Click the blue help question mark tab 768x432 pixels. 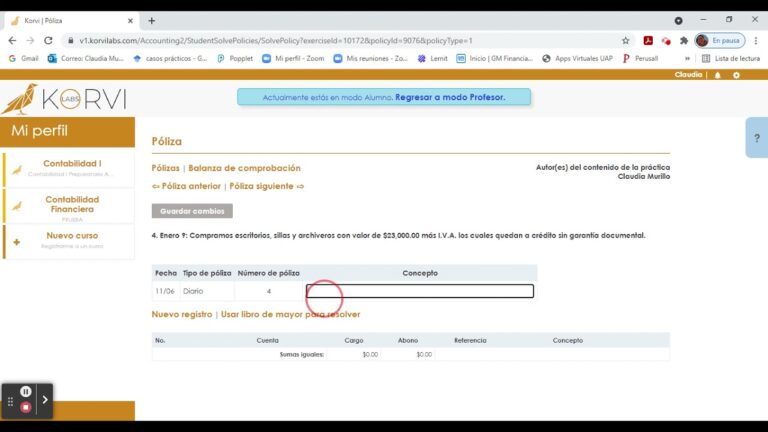click(x=757, y=138)
